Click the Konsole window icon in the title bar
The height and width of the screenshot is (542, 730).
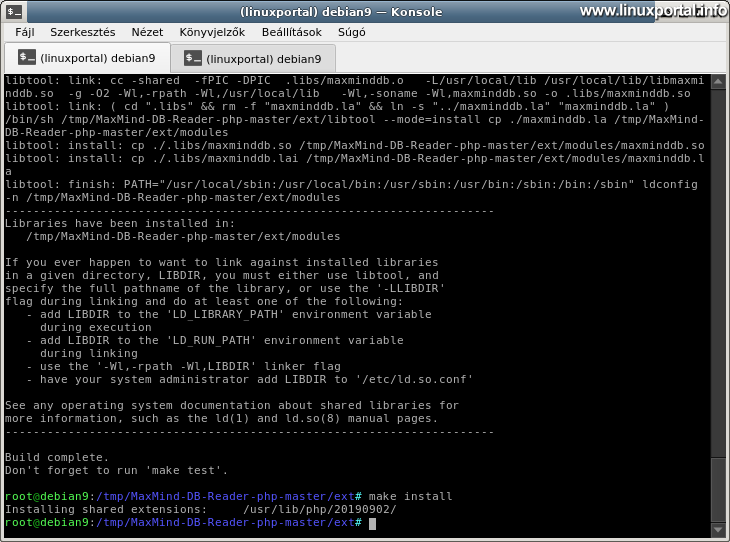(14, 12)
